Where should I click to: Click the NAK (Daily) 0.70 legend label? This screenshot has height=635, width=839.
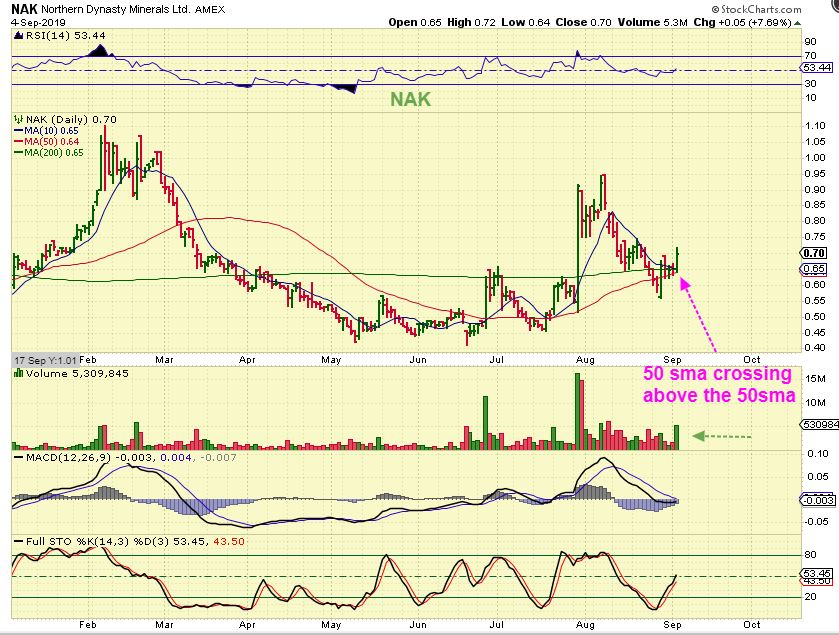[71, 119]
